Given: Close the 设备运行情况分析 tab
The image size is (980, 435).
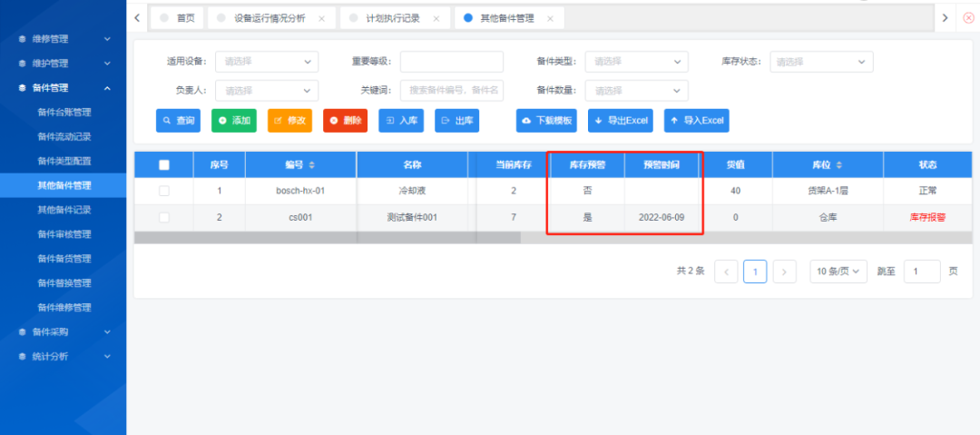Looking at the screenshot, I should click(x=321, y=19).
